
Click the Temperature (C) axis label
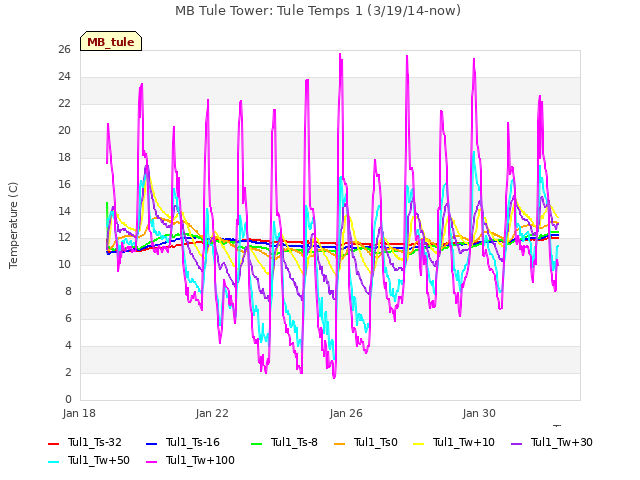(x=13, y=225)
